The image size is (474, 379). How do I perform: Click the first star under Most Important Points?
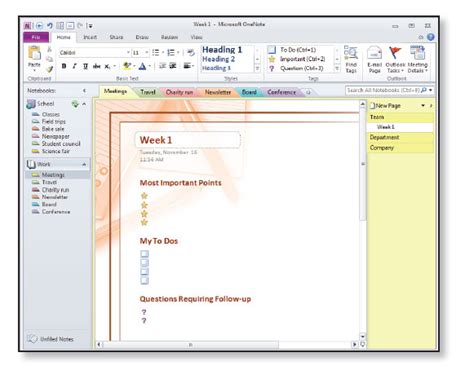pos(144,196)
